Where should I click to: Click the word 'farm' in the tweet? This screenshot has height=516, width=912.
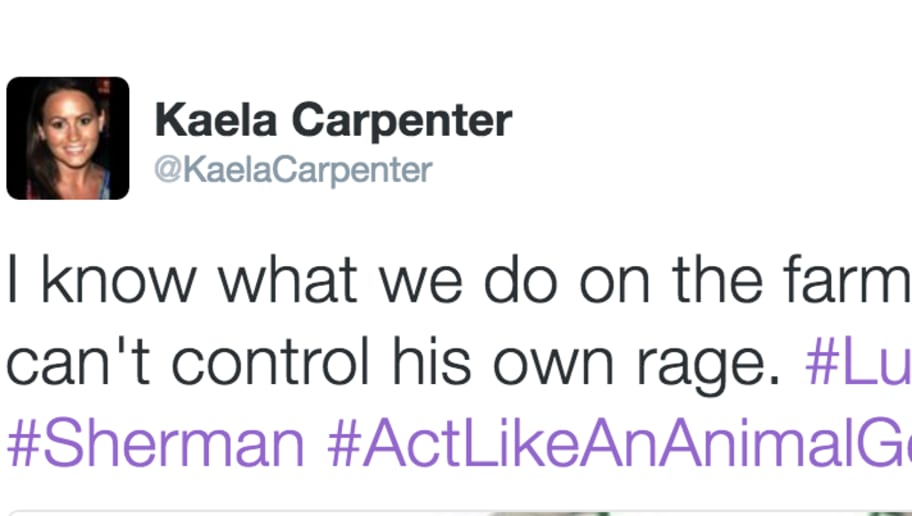[847, 279]
